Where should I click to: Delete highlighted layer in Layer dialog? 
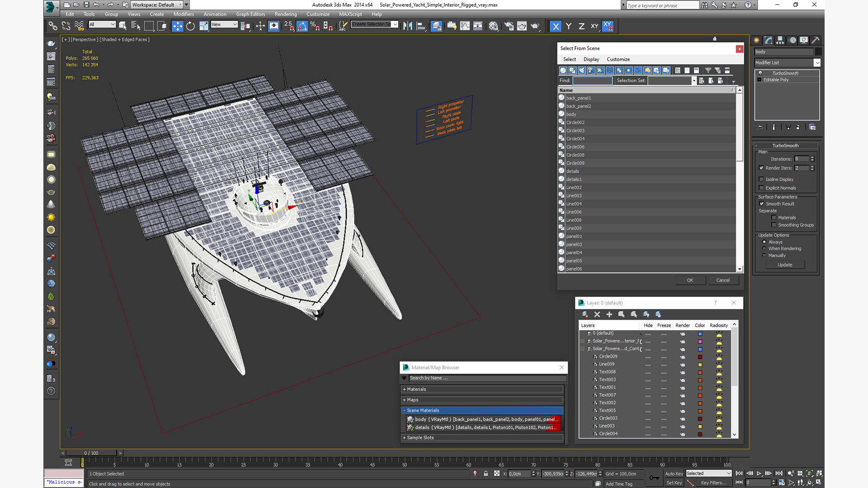(x=597, y=314)
